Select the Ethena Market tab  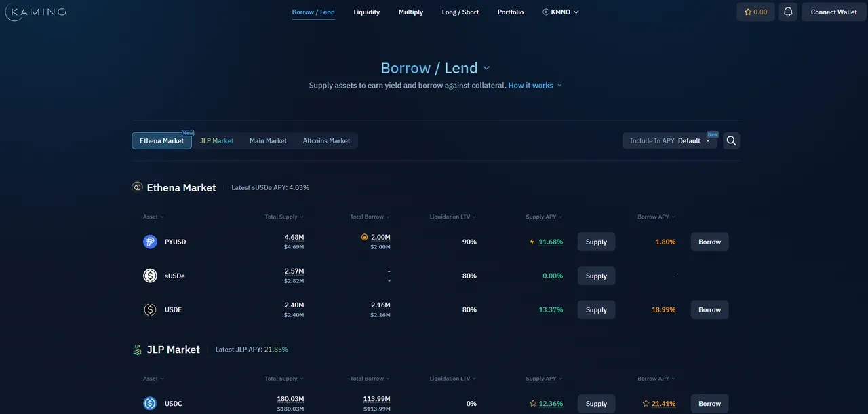tap(161, 140)
